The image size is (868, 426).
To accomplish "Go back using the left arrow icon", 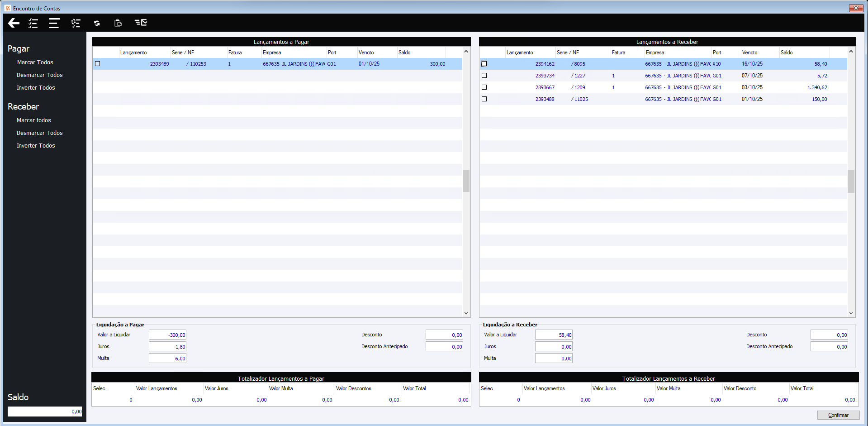I will pyautogui.click(x=14, y=23).
